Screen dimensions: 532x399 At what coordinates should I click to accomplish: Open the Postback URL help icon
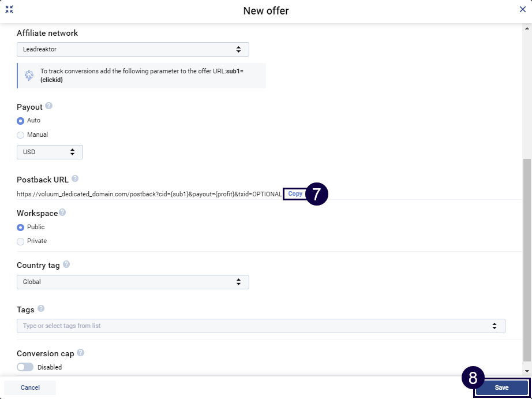pos(75,179)
